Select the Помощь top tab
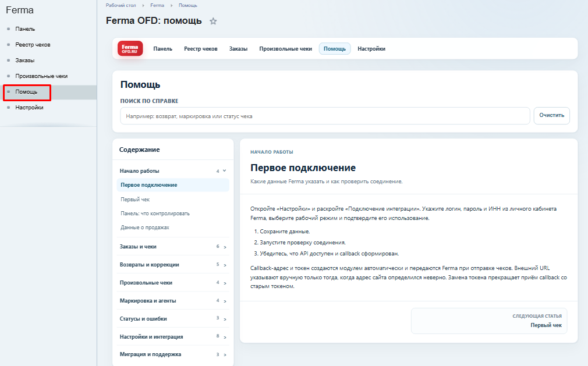The height and width of the screenshot is (366, 588). click(335, 49)
